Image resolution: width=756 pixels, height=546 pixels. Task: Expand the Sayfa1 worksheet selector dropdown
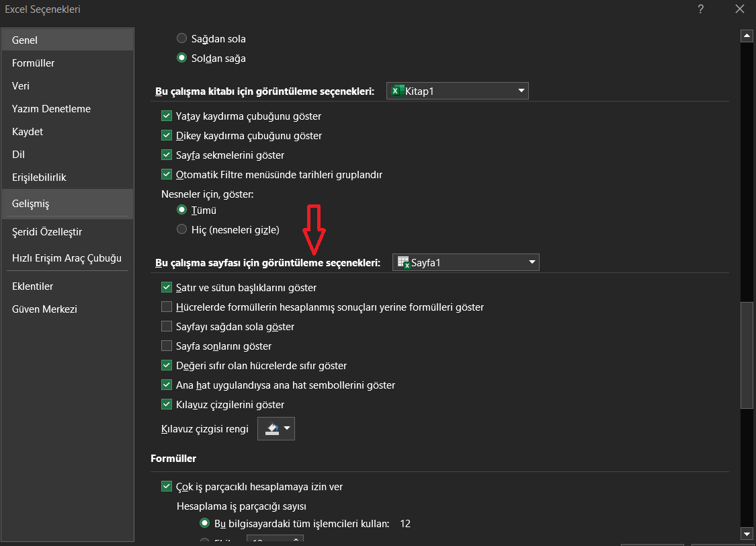click(531, 262)
